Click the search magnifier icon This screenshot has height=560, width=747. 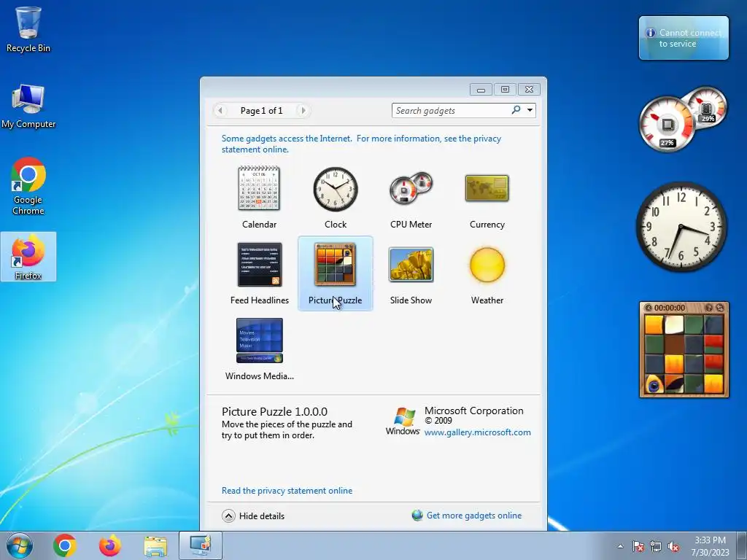516,110
